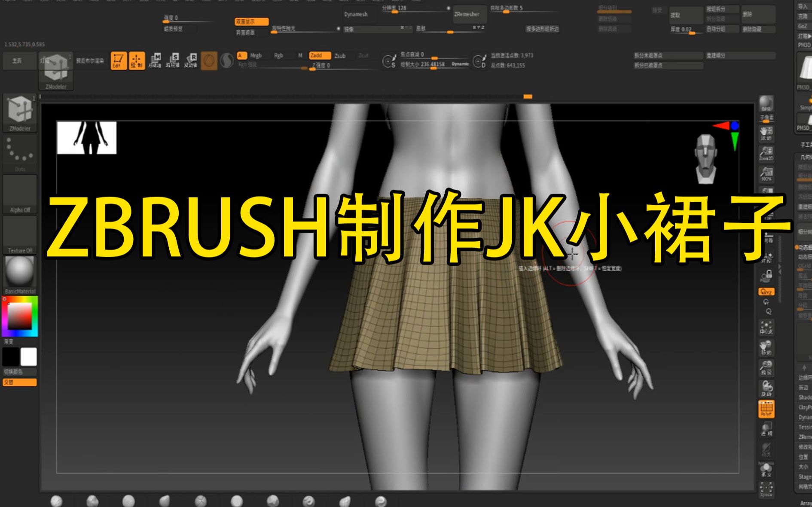The image size is (812, 507).
Task: Open the Texture Off slot
Action: click(x=20, y=234)
